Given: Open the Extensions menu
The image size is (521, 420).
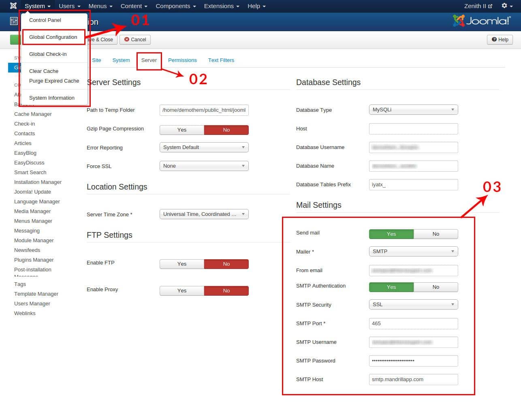Looking at the screenshot, I should click(222, 6).
